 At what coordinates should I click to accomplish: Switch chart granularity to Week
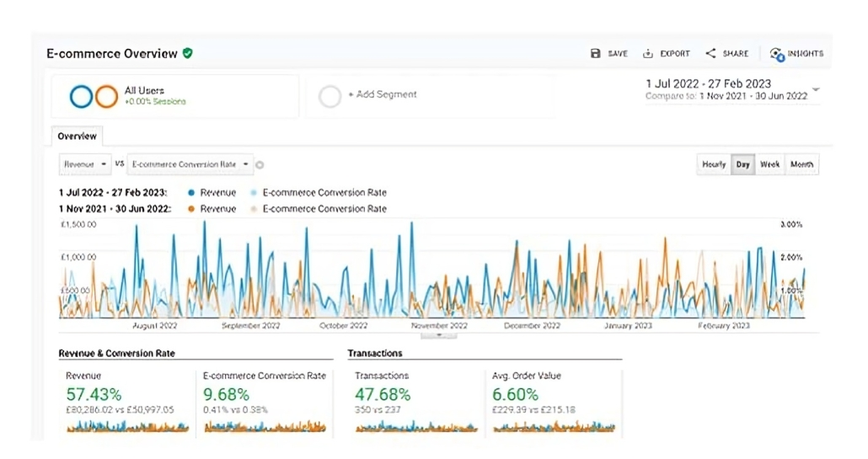tap(769, 165)
